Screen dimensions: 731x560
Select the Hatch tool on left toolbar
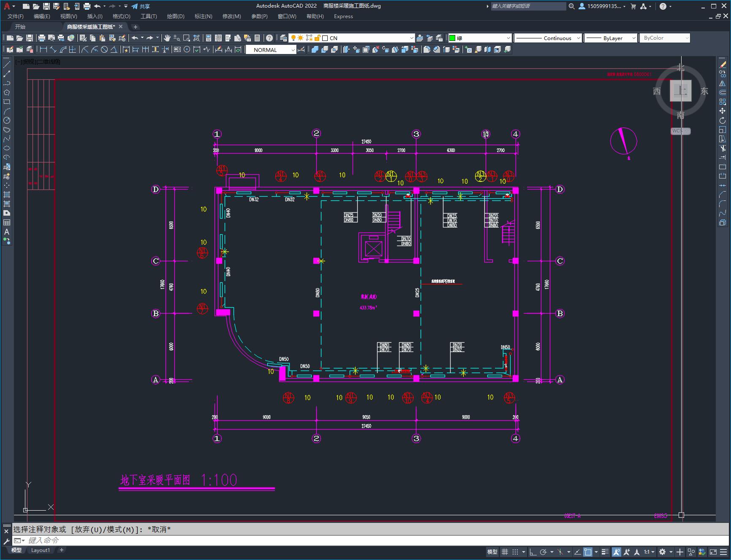point(7,195)
